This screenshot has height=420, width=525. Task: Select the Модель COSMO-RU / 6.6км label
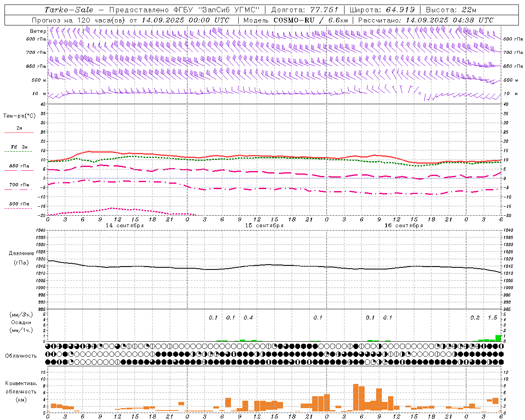[x=296, y=20]
